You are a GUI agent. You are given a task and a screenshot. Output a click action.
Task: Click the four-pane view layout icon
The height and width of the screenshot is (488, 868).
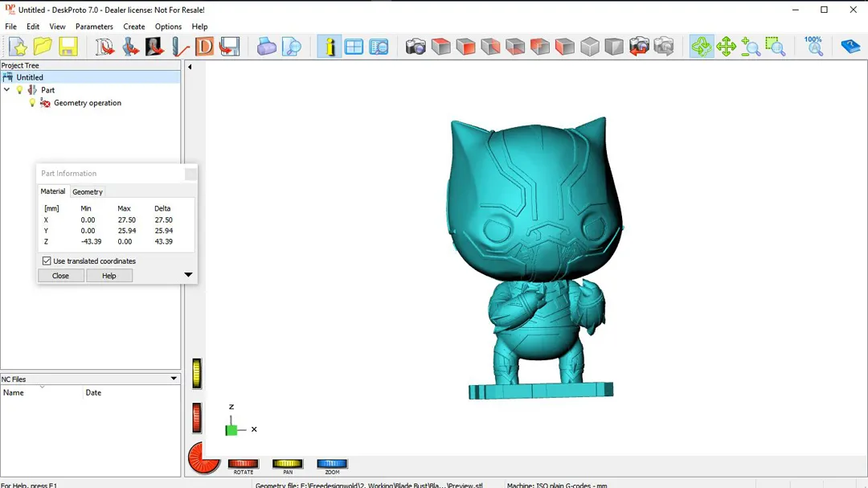click(x=354, y=47)
